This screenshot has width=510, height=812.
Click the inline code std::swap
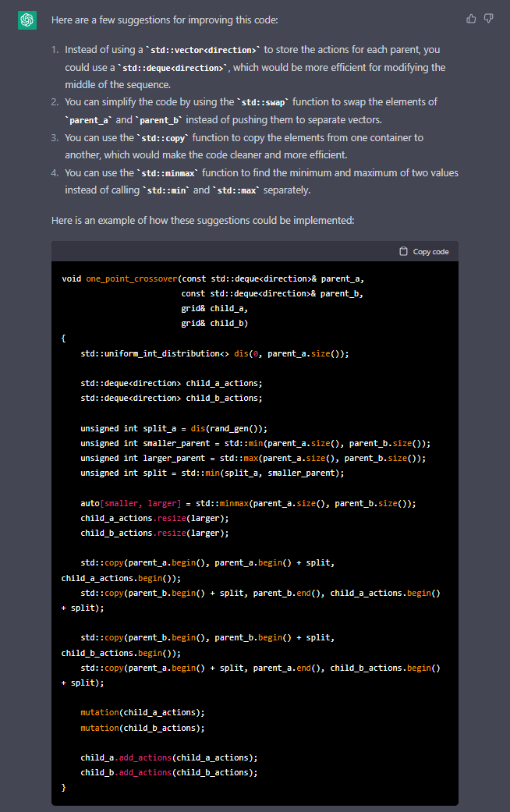[263, 102]
